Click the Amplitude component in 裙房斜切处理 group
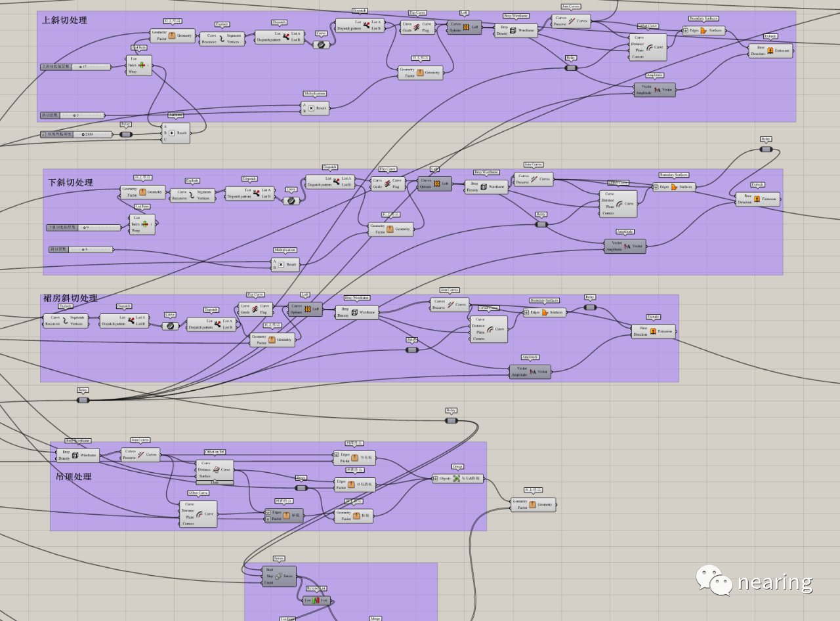840x621 pixels. [530, 372]
